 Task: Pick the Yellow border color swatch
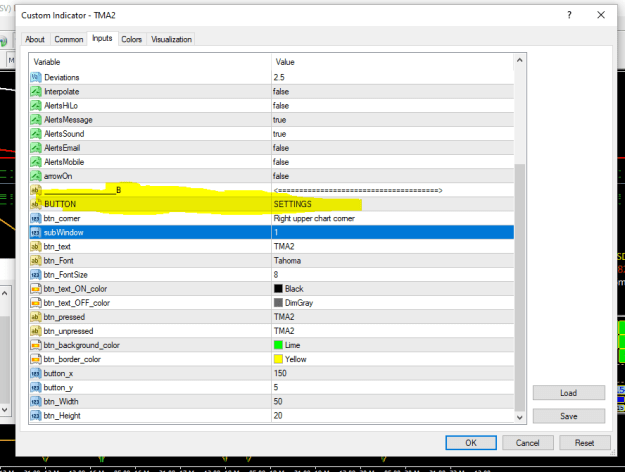point(278,359)
